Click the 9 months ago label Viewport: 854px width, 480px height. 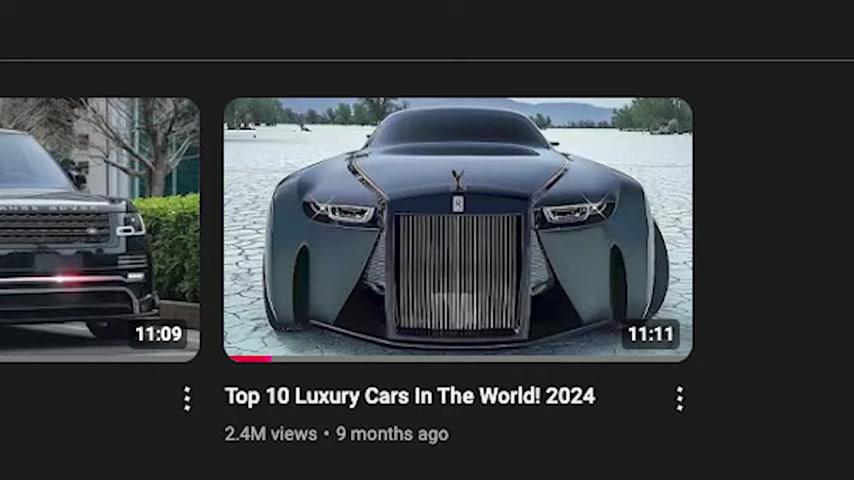point(392,434)
